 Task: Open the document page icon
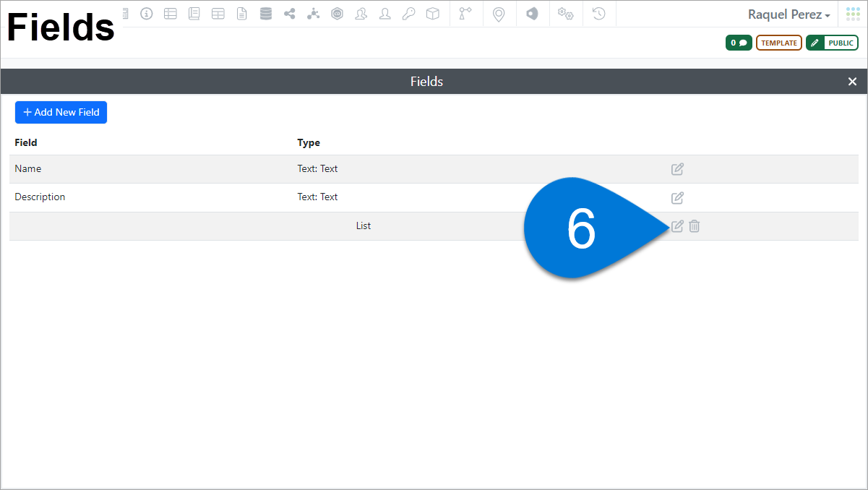tap(241, 14)
